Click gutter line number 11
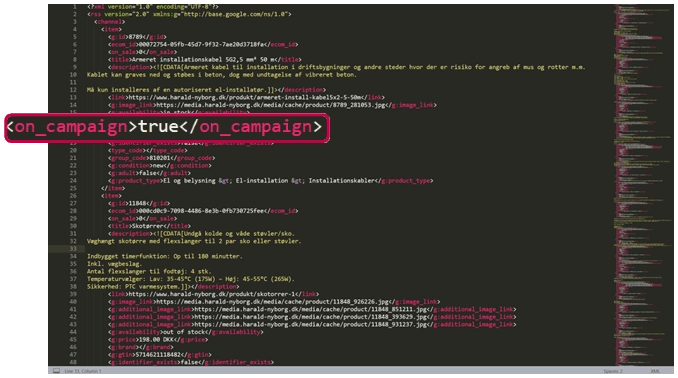The height and width of the screenshot is (378, 678). [x=73, y=82]
